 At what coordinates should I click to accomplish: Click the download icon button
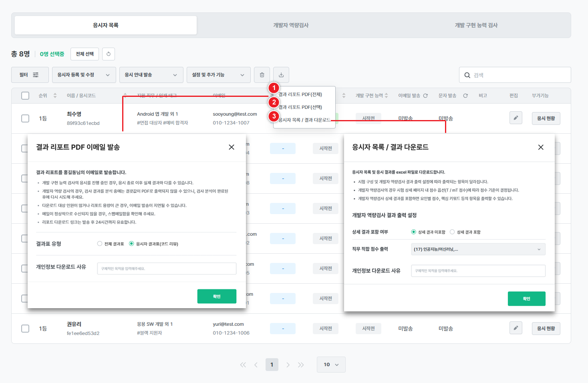click(281, 75)
